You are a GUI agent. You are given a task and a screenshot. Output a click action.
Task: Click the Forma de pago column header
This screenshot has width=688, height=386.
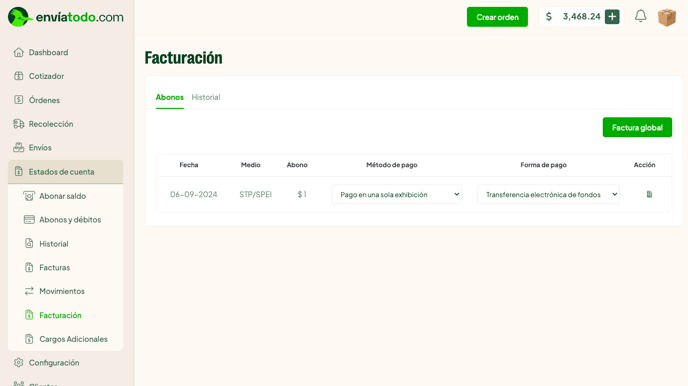[543, 165]
